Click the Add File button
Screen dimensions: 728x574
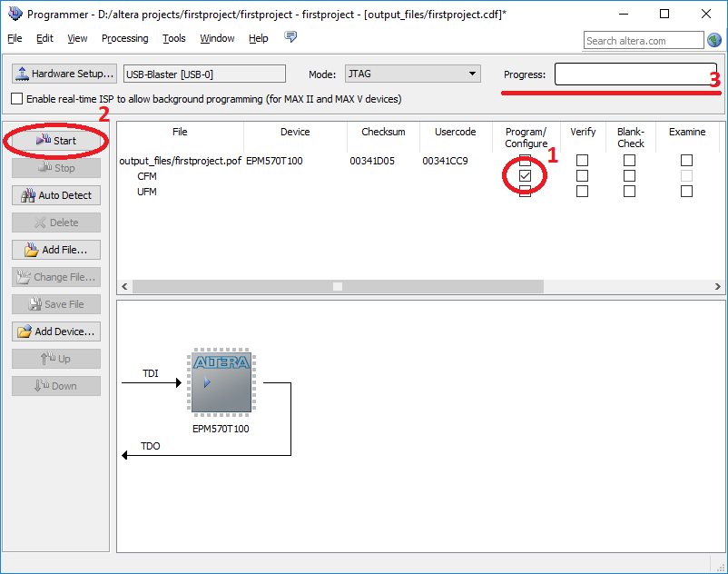[x=56, y=250]
